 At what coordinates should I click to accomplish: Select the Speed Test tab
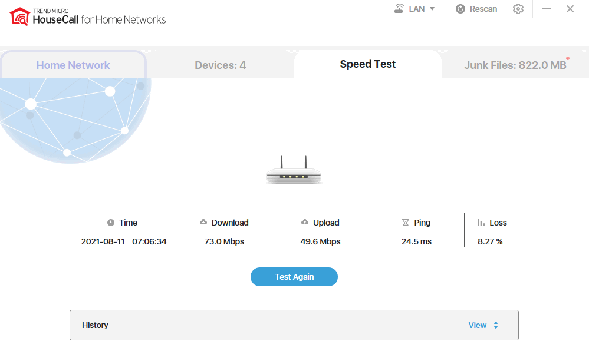click(367, 64)
